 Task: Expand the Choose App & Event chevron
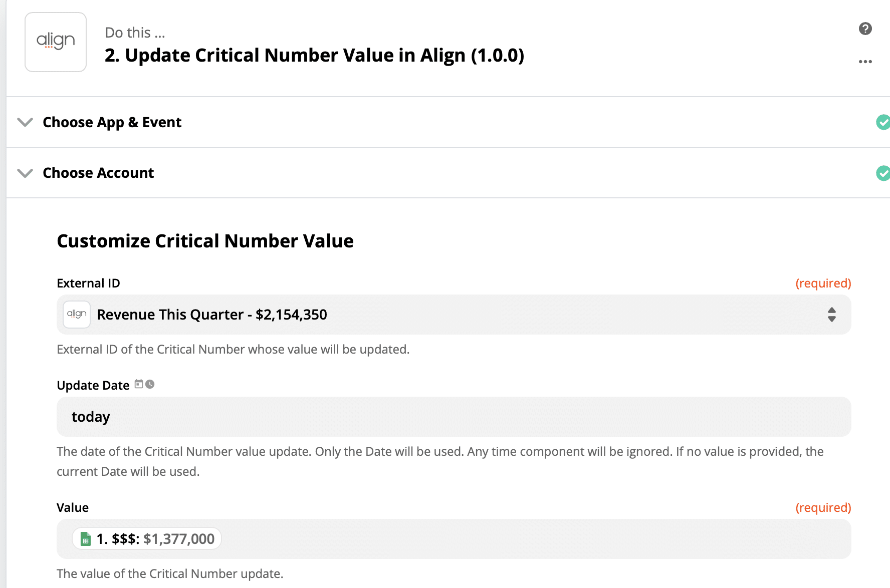[x=25, y=122]
